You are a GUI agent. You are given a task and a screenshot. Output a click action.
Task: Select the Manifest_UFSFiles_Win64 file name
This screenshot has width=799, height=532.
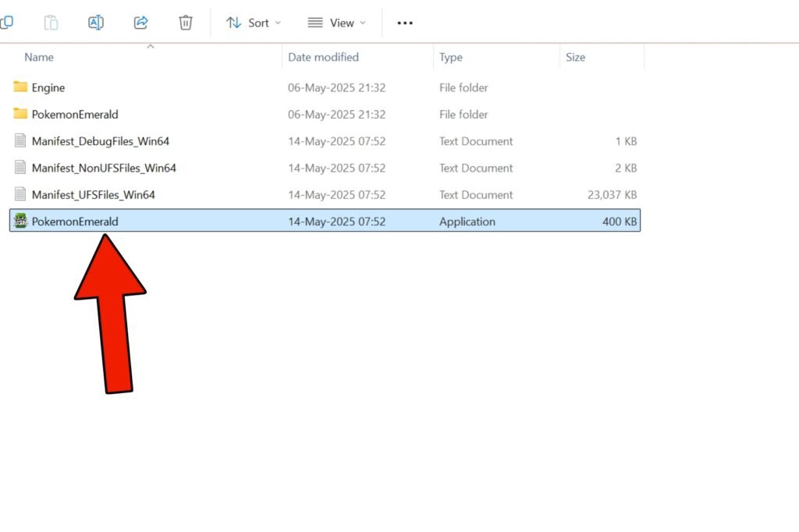click(x=94, y=195)
